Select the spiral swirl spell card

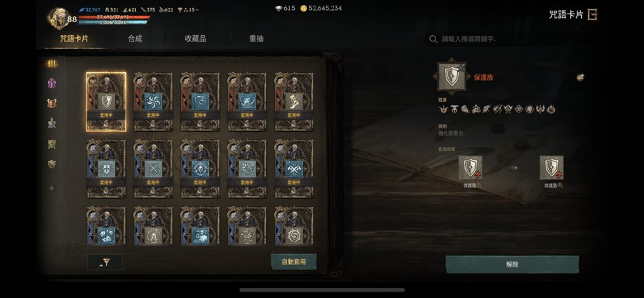(293, 226)
